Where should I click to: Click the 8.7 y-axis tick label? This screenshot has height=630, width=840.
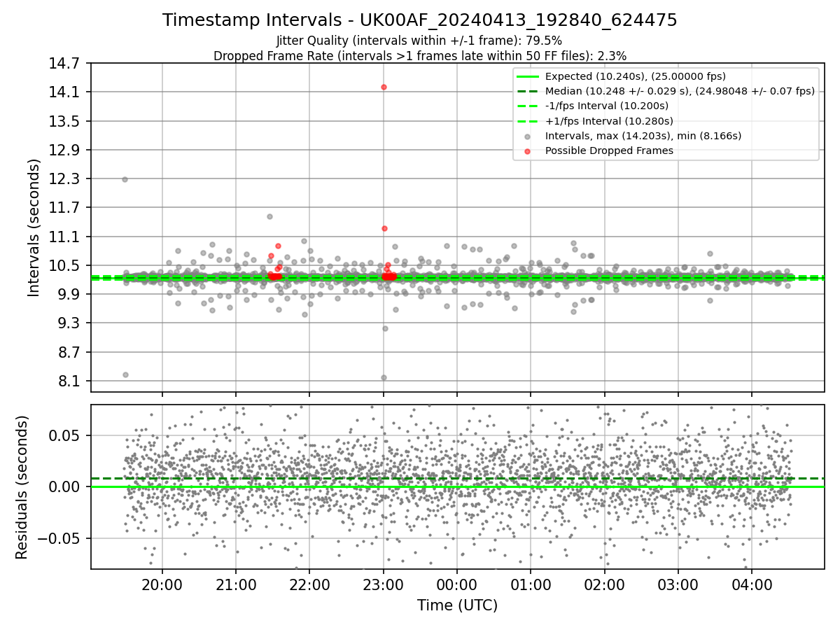click(69, 352)
